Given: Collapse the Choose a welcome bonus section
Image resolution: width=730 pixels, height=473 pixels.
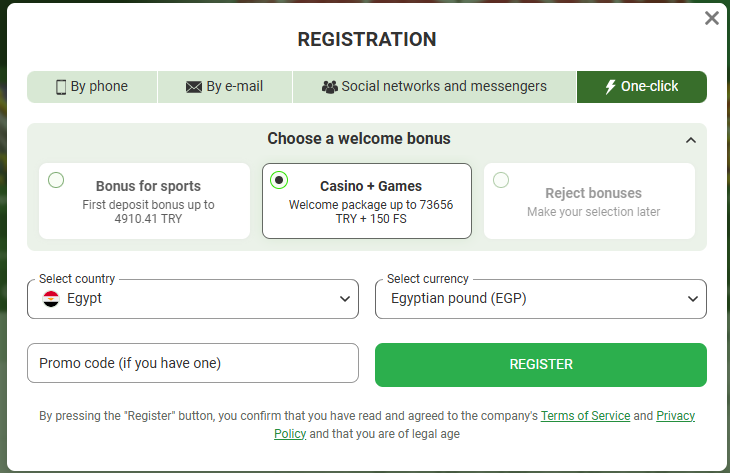Looking at the screenshot, I should coord(690,140).
